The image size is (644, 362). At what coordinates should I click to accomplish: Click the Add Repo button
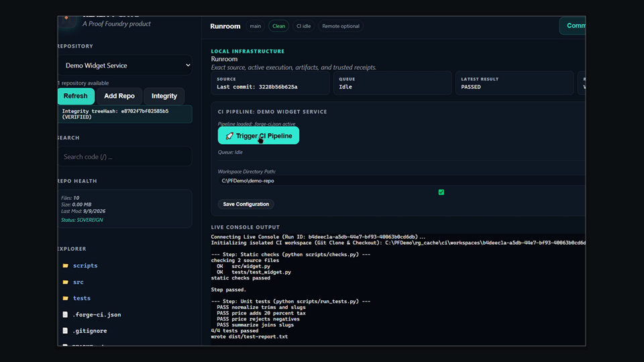(x=119, y=96)
